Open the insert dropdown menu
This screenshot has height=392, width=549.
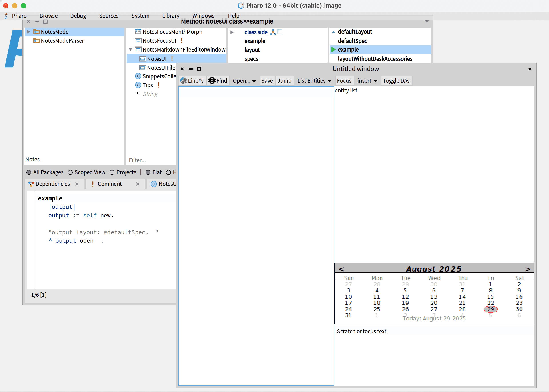point(367,81)
